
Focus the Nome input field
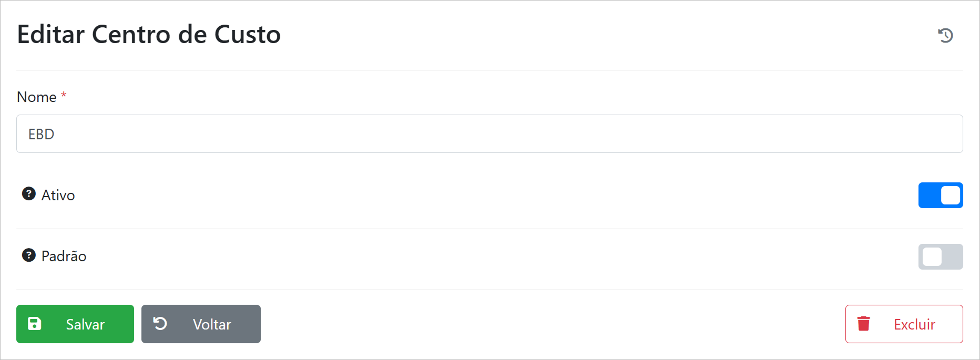coord(489,134)
